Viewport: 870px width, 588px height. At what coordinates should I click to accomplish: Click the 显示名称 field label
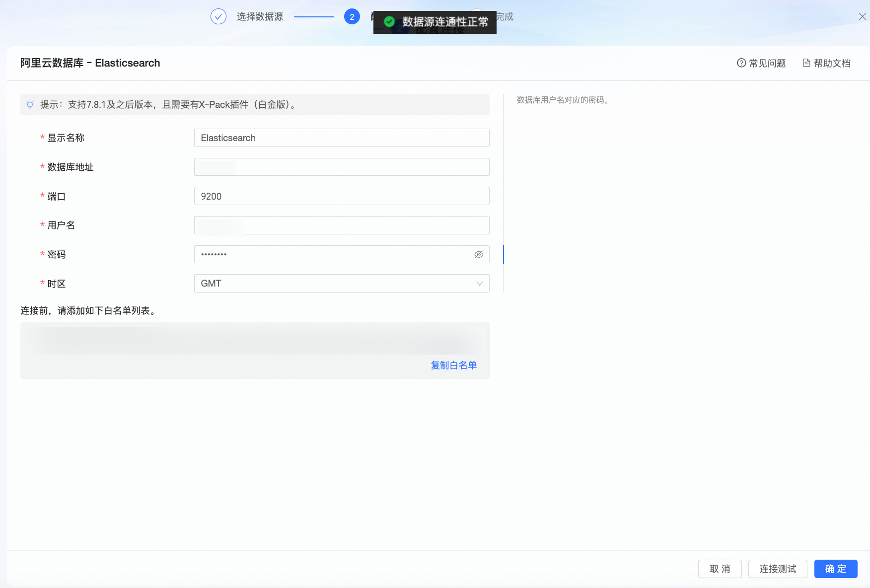coord(66,138)
